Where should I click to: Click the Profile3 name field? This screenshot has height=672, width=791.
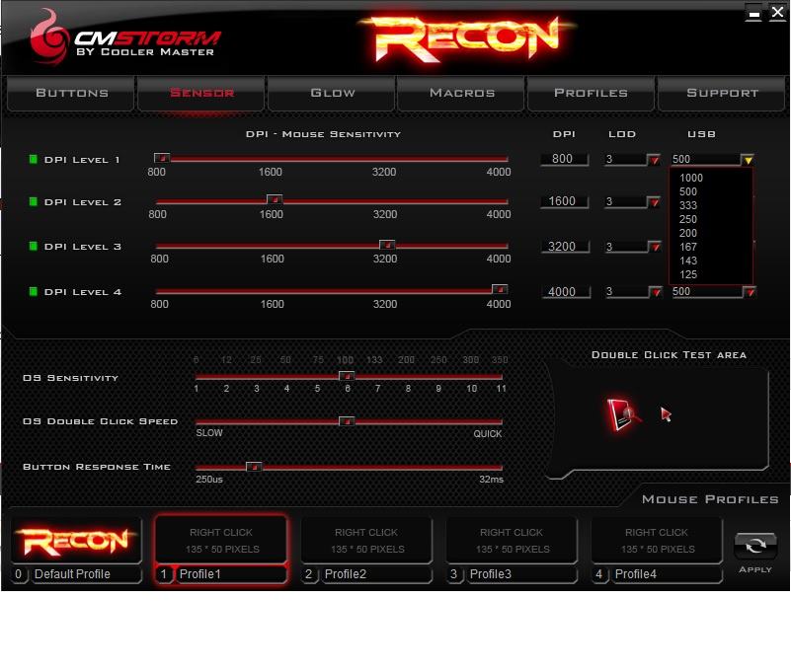[521, 574]
